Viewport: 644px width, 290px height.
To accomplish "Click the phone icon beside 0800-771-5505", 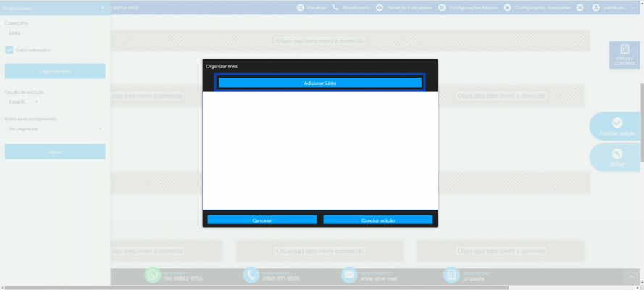I will tap(251, 275).
